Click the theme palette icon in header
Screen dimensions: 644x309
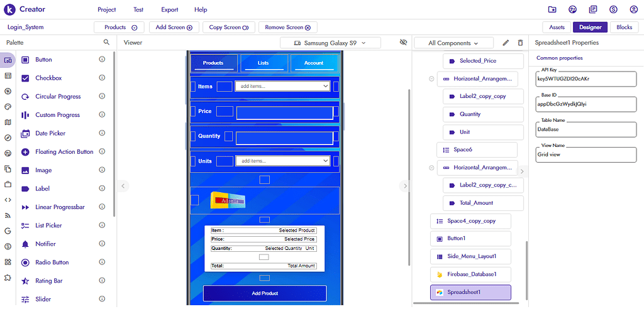pos(572,9)
